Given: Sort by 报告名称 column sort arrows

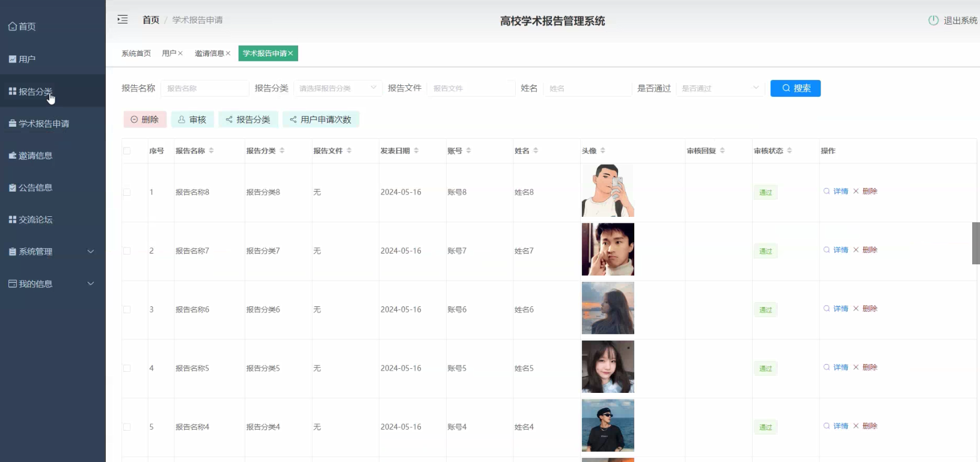Looking at the screenshot, I should tap(211, 151).
